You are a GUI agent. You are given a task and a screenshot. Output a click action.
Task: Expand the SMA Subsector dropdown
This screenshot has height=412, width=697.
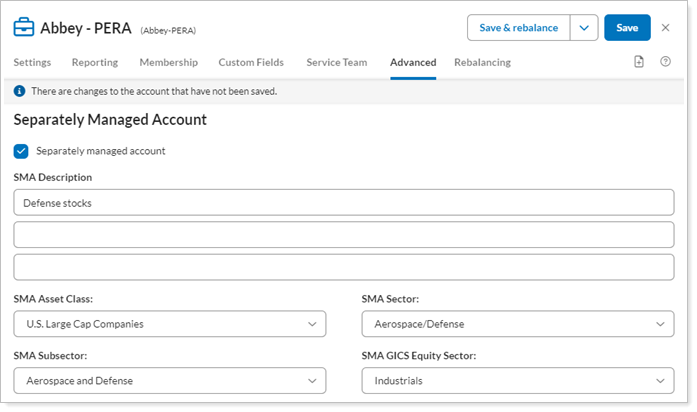point(170,381)
